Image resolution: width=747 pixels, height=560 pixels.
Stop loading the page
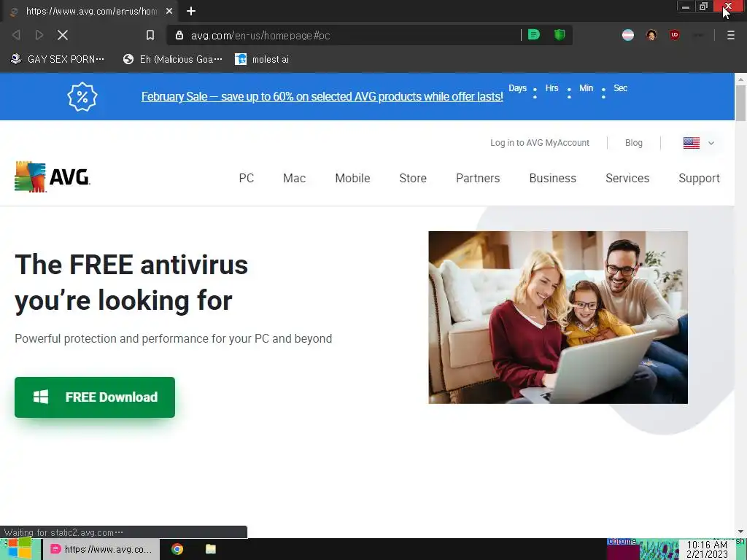click(x=63, y=35)
